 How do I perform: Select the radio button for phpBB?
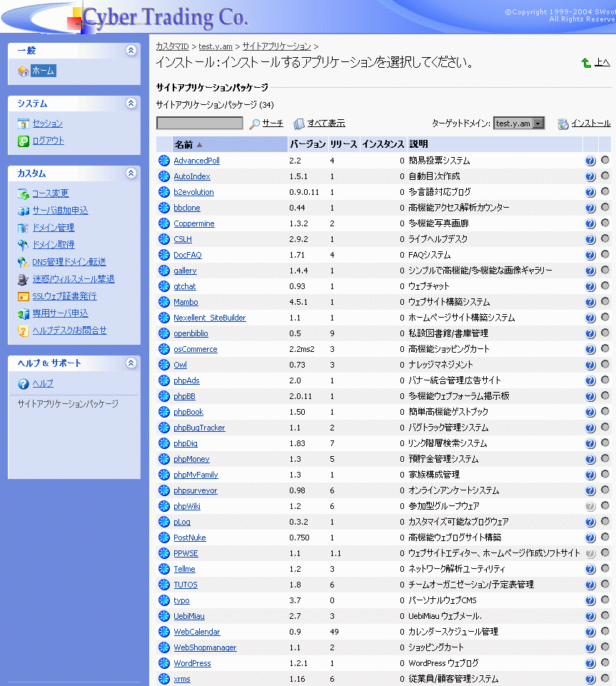pos(605,395)
